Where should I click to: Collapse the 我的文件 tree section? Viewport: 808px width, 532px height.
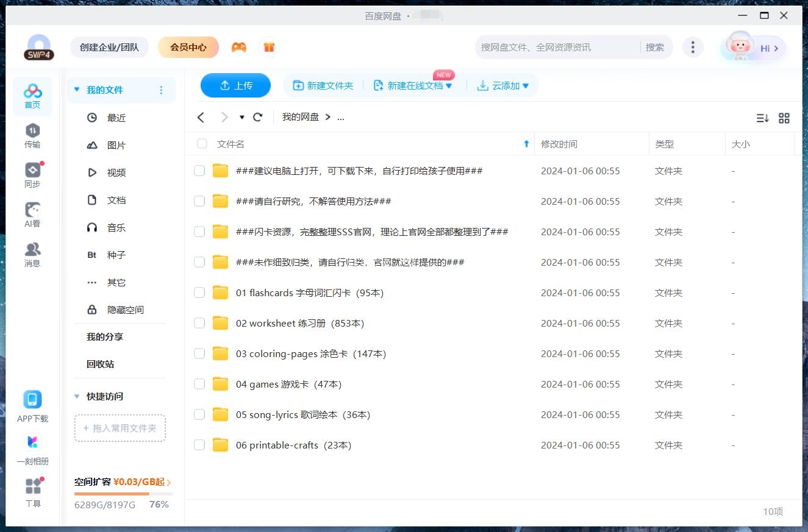76,90
